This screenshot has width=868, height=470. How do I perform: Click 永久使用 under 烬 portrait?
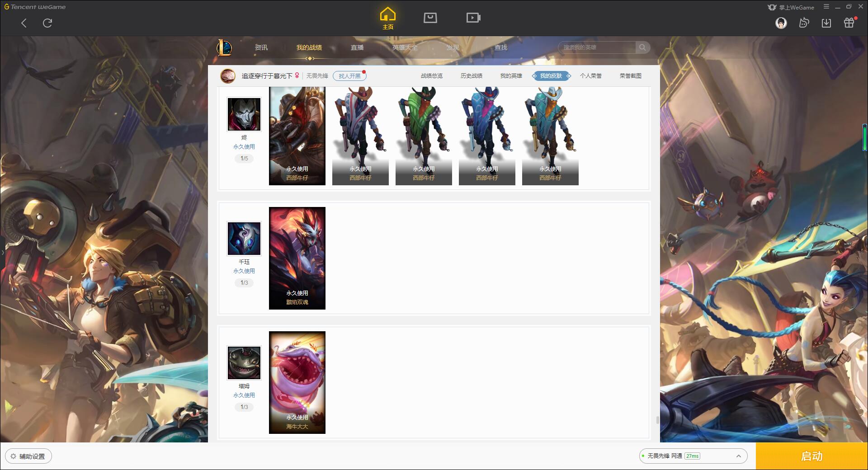244,147
